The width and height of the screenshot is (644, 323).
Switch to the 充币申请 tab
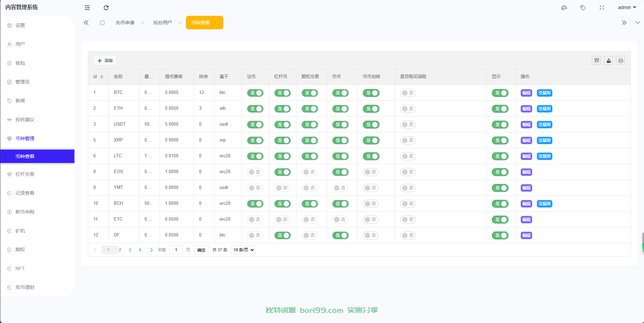tap(125, 23)
